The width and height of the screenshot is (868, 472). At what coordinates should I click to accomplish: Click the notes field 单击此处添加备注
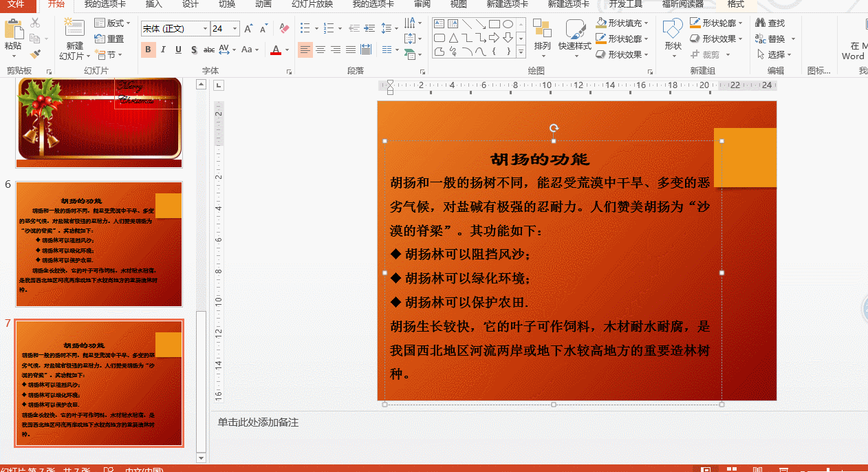click(x=258, y=422)
